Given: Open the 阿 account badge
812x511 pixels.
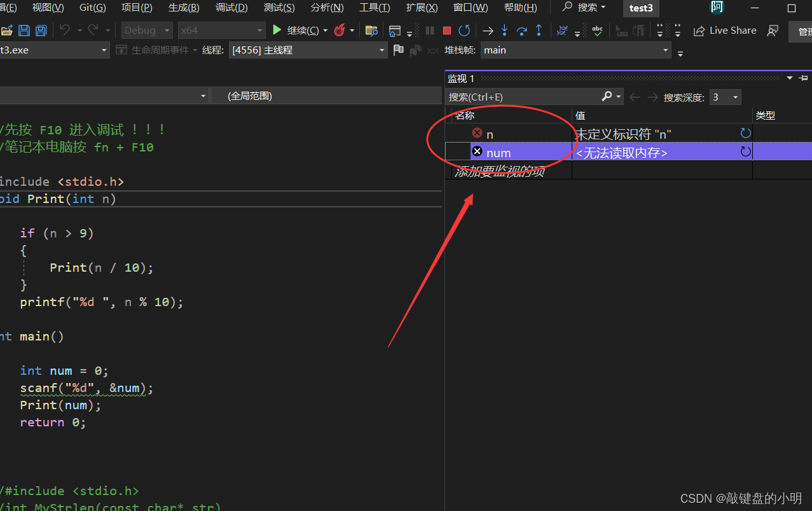Looking at the screenshot, I should (717, 8).
